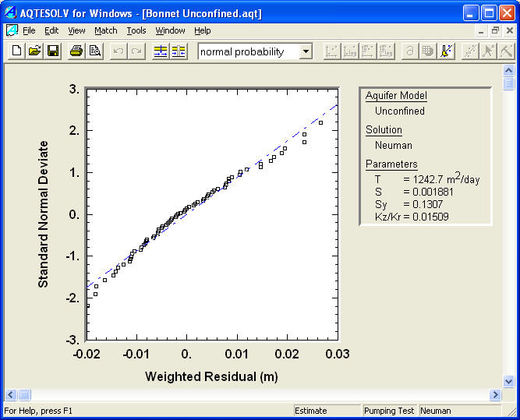Open the File menu
Screen dimensions: 520x420
pyautogui.click(x=29, y=31)
